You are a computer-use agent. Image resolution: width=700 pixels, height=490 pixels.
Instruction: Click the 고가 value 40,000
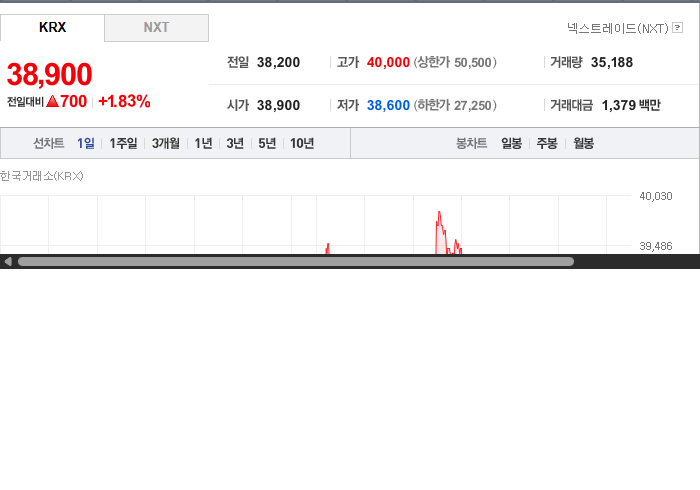[388, 62]
